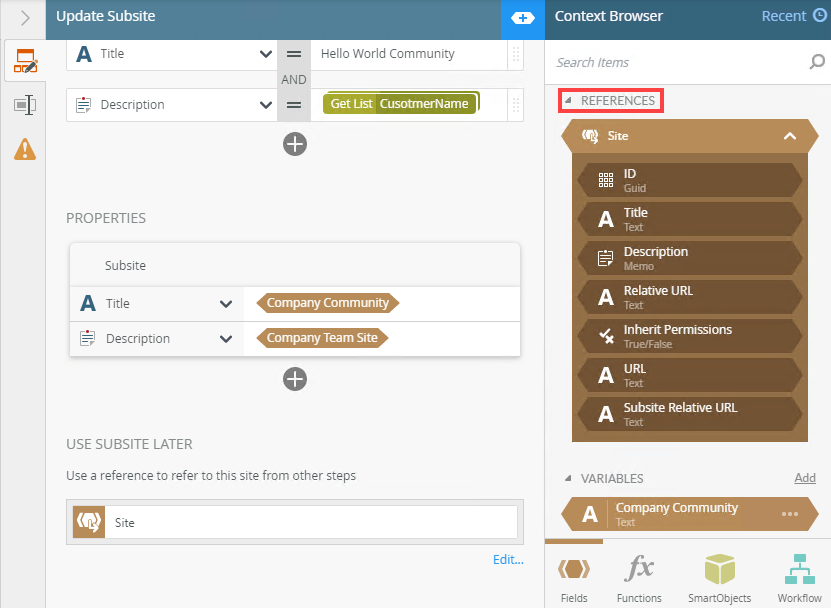Expand the collapsed side panel arrow
The width and height of the screenshot is (831, 608).
pos(24,19)
